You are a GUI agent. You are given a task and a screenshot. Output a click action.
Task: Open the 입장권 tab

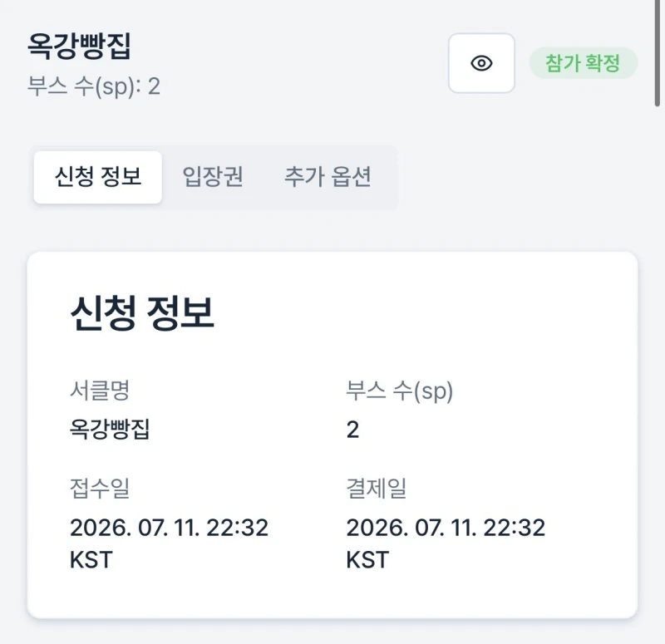pyautogui.click(x=213, y=177)
